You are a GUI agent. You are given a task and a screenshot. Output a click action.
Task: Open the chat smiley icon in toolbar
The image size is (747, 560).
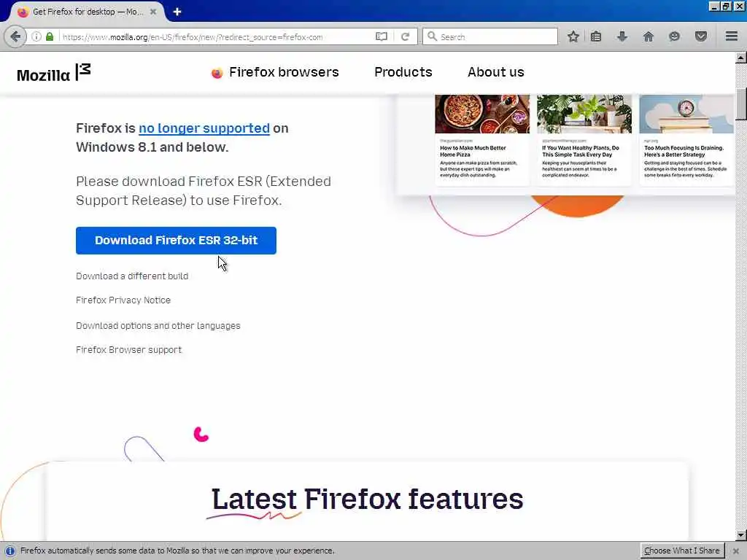pos(674,36)
